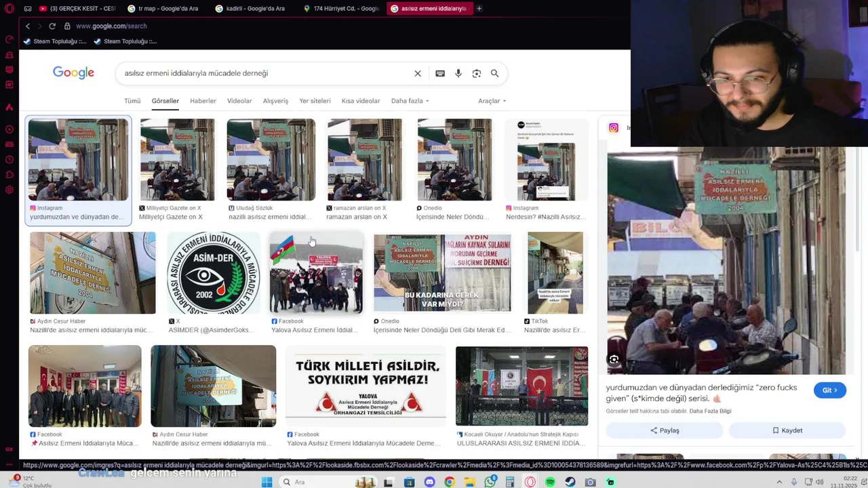Open the on-screen keyboard in search bar
The image size is (868, 488).
tap(440, 73)
